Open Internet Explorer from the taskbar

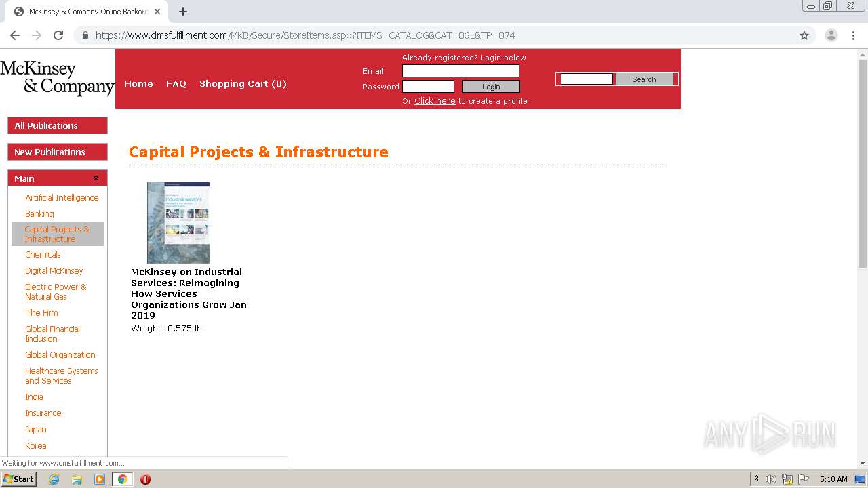click(54, 479)
